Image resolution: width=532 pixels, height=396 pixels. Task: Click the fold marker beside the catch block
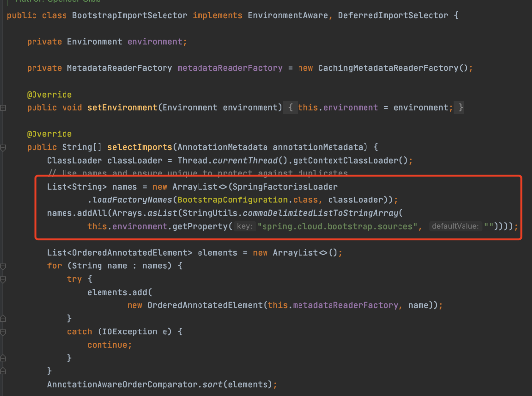4,331
